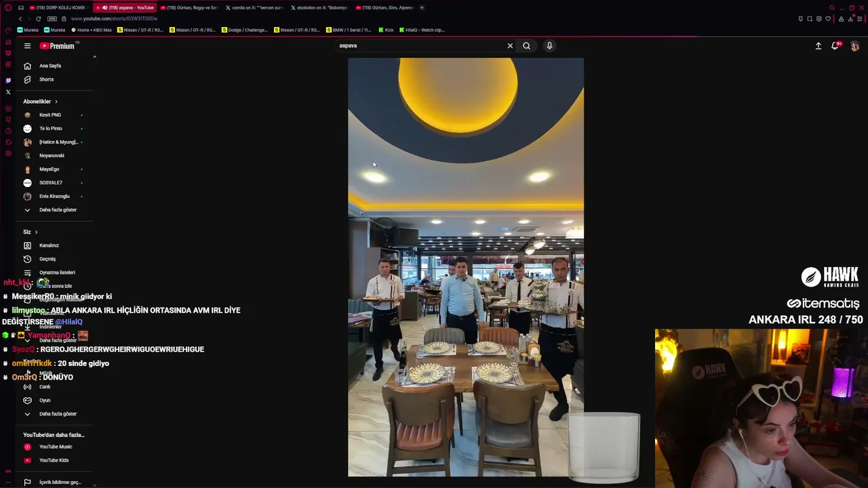Click the Shorts video of the waiters
Screen dimensions: 868x488
(466, 267)
